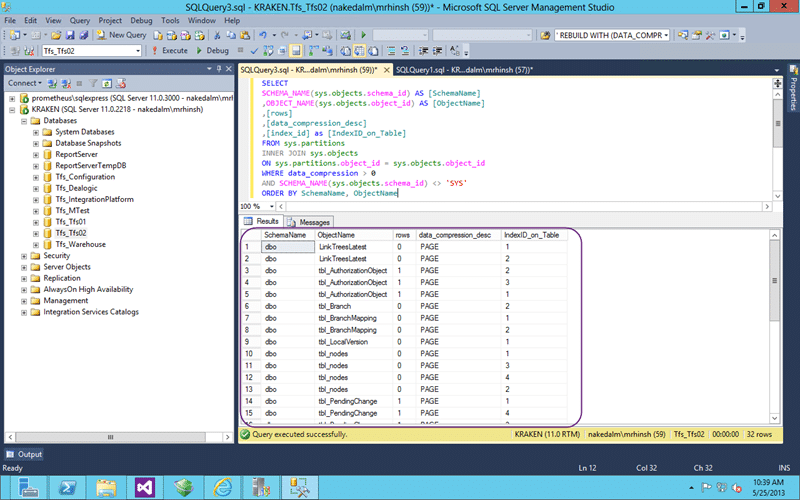Click the green Start arrow icon
This screenshot has width=800, height=500.
click(363, 35)
